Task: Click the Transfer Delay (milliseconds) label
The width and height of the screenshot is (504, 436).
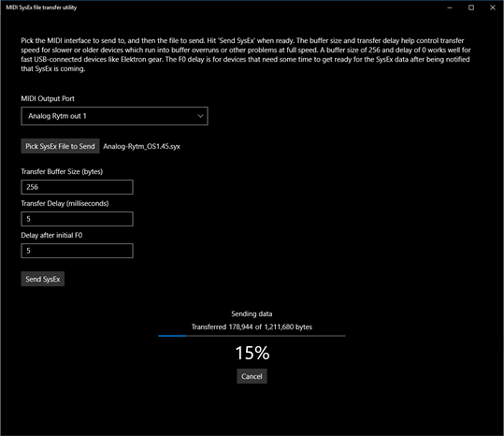Action: tap(65, 204)
